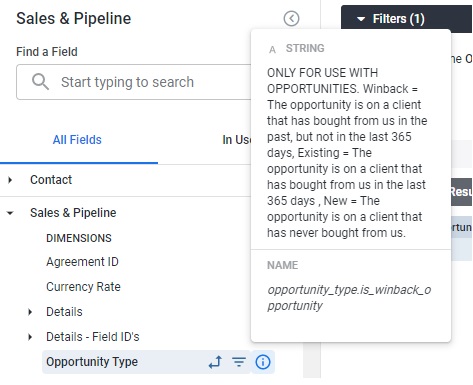This screenshot has width=473, height=385.
Task: Select the Currency Rate dimension
Action: coord(83,287)
